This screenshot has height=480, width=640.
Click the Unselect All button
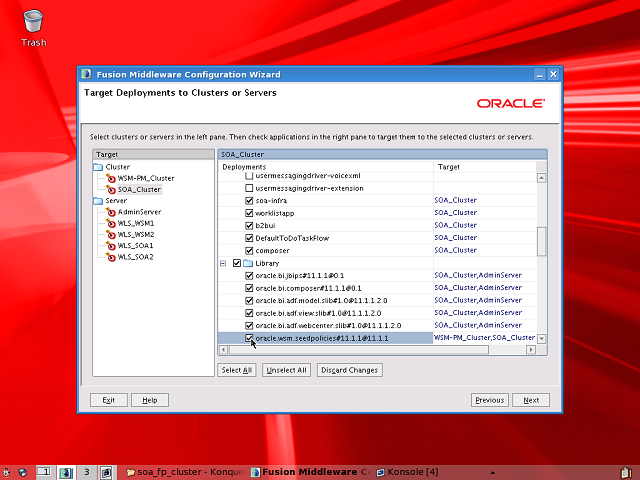coord(286,370)
